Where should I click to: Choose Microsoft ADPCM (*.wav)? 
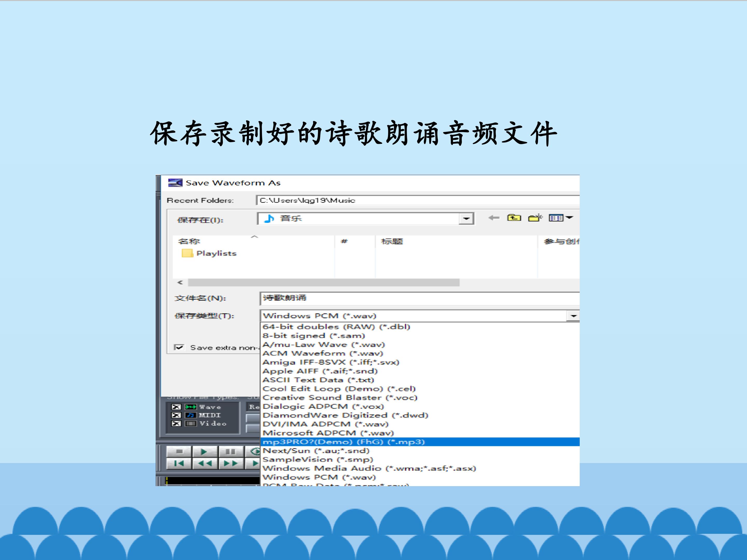coord(420,433)
